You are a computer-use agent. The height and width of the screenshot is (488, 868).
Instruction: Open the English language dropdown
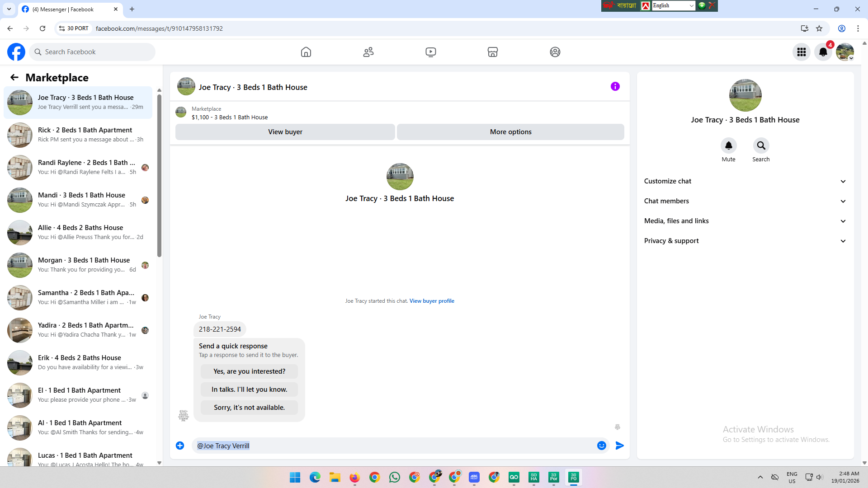[673, 5]
